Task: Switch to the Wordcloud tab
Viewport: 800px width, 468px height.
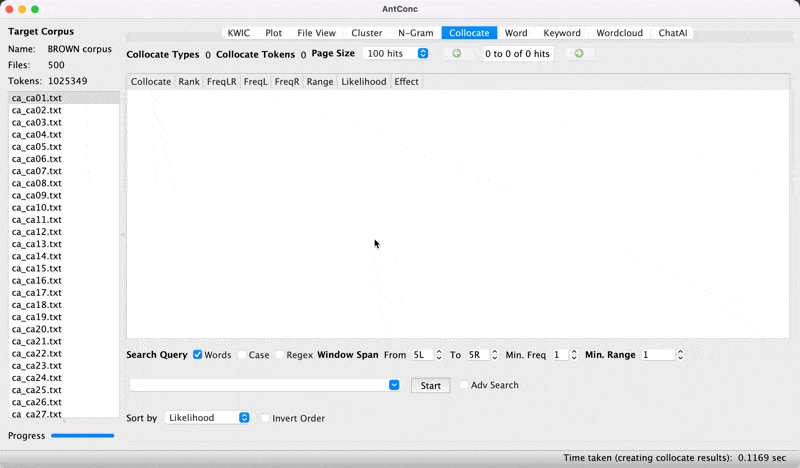Action: pos(618,33)
